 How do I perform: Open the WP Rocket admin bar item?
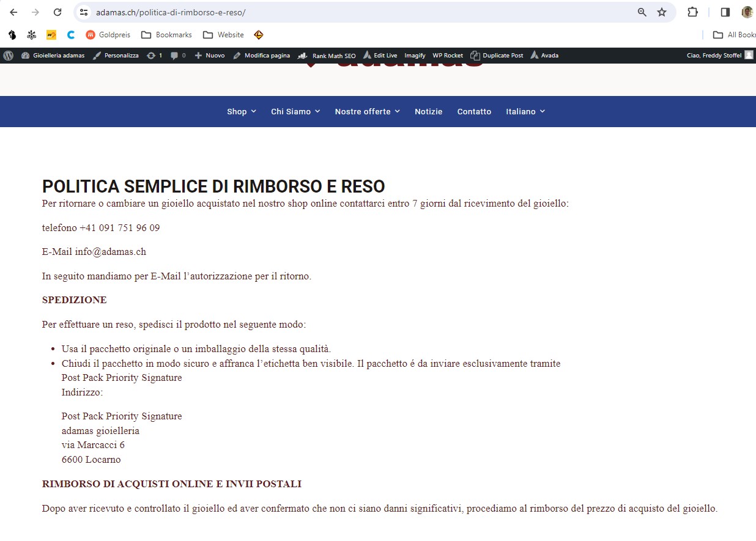pos(448,55)
